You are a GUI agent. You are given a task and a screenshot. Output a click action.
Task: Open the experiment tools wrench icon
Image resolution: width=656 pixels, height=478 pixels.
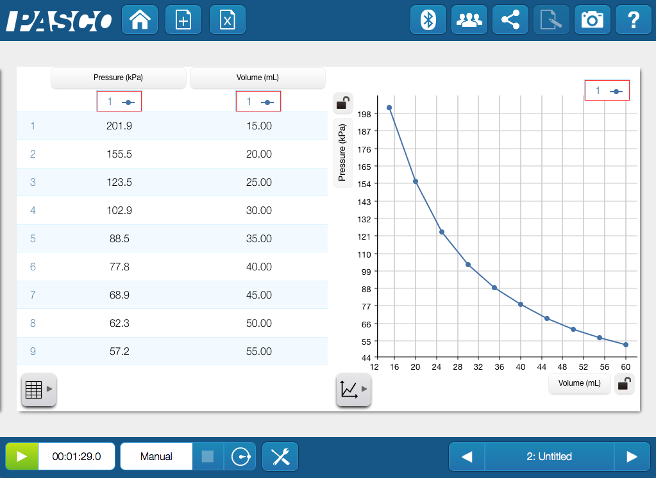(280, 456)
